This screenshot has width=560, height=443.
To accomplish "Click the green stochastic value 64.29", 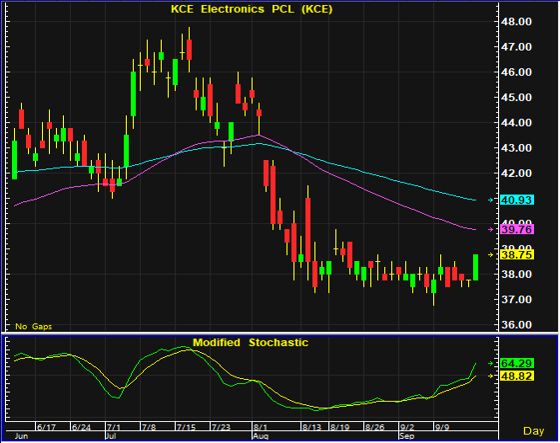I will (x=517, y=363).
